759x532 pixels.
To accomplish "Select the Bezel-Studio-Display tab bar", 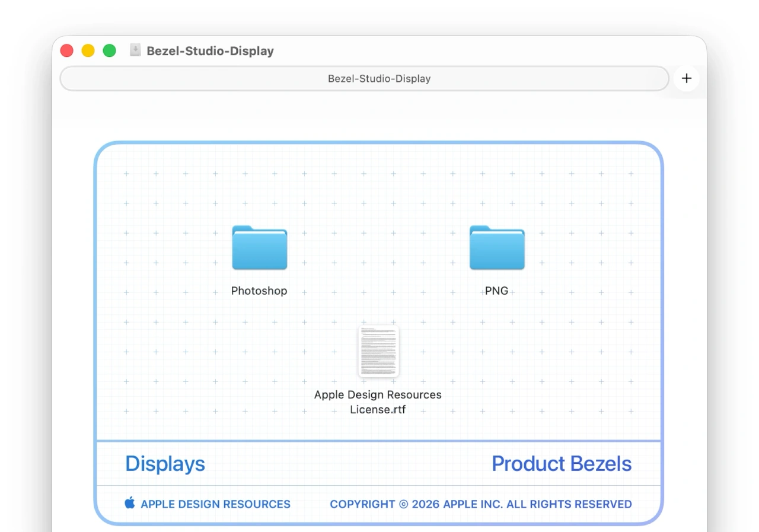I will tap(379, 78).
